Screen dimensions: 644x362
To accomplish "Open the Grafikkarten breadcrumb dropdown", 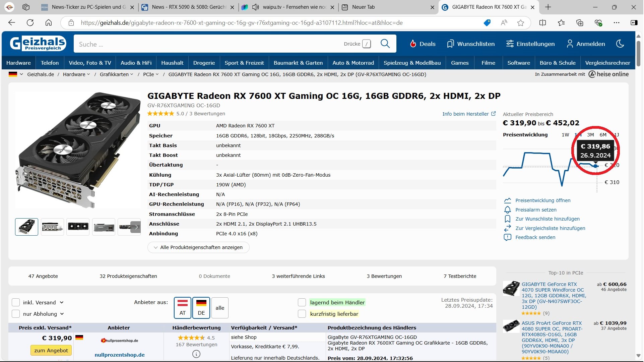I will (131, 74).
